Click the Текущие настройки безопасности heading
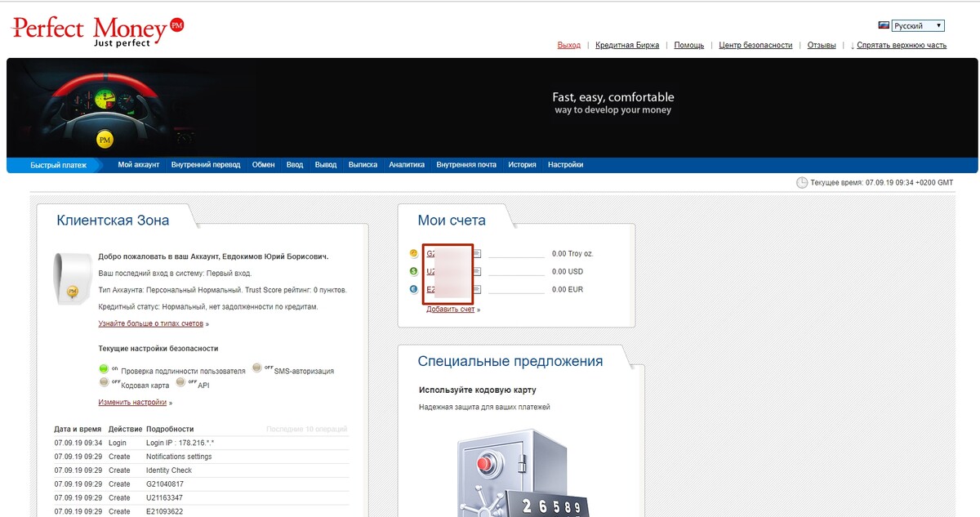 click(x=158, y=349)
